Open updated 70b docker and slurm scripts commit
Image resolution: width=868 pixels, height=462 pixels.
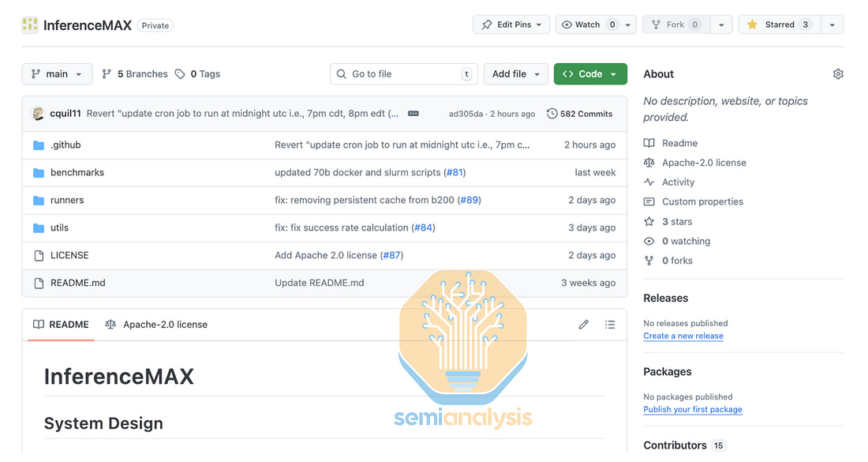357,172
